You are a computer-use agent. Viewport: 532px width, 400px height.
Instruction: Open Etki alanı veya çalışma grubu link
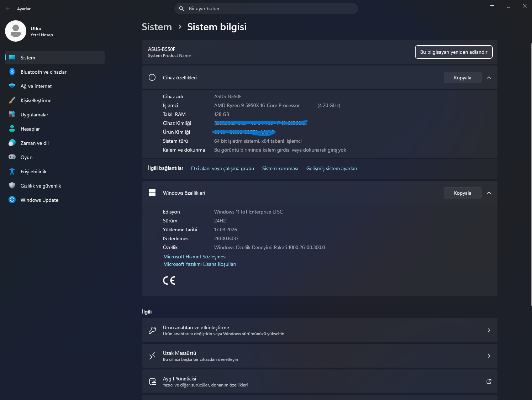(222, 168)
